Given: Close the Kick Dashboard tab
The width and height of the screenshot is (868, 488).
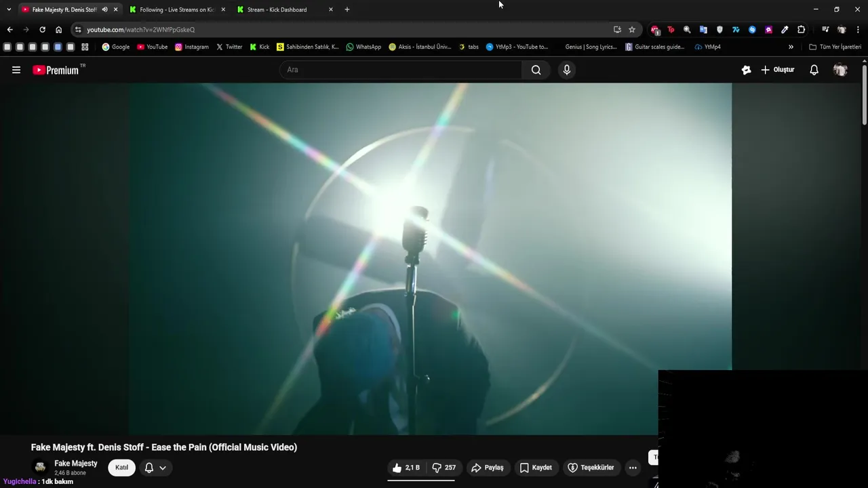Looking at the screenshot, I should pos(331,9).
